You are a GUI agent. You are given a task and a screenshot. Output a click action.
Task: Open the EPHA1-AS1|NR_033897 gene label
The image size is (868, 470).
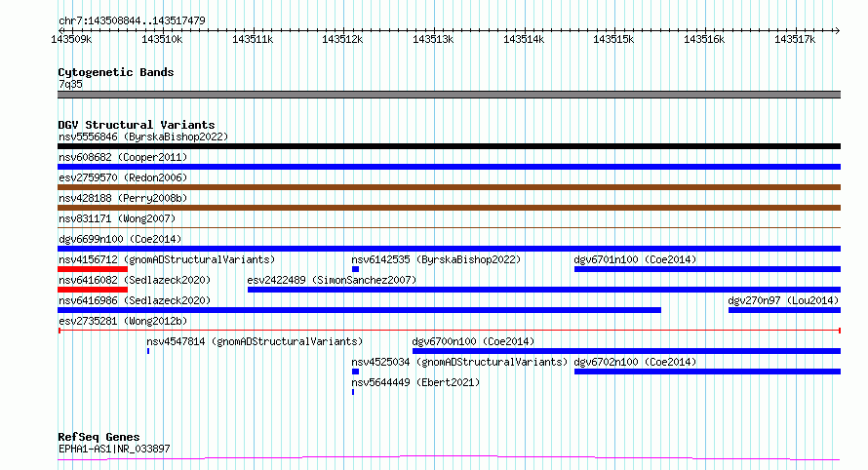point(114,449)
